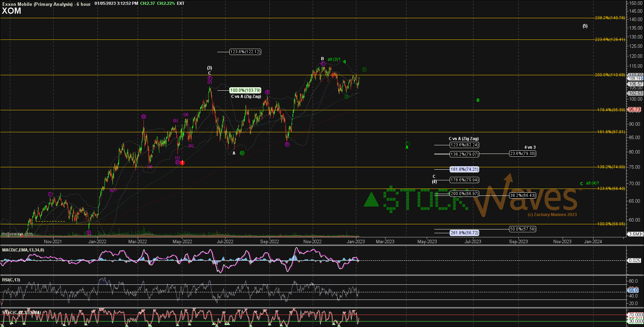
Task: Open the RSI(C,13) study label
Action: tap(11, 280)
